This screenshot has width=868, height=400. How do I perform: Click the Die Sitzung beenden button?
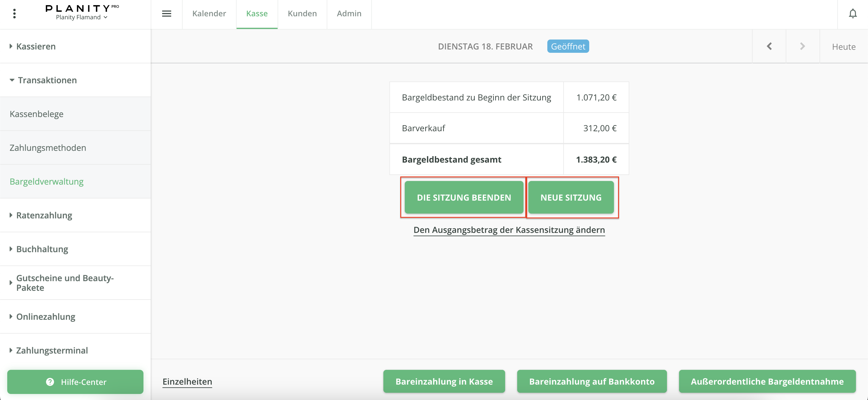(464, 197)
